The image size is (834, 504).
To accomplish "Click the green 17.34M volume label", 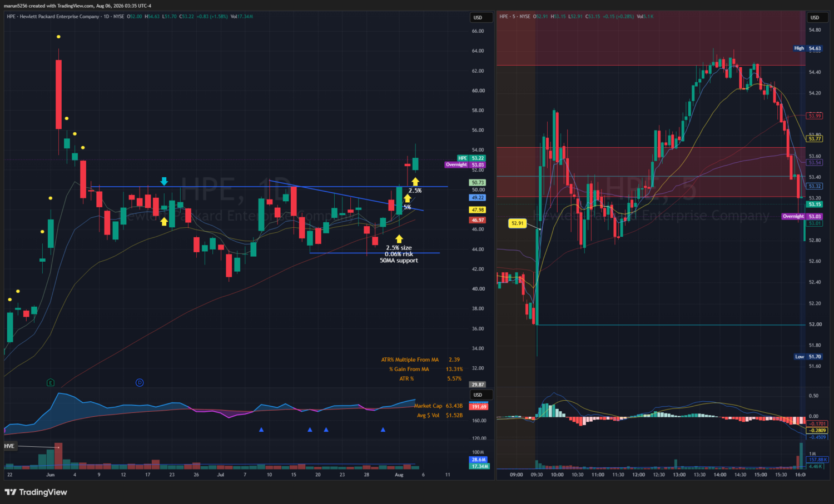I will pos(479,466).
